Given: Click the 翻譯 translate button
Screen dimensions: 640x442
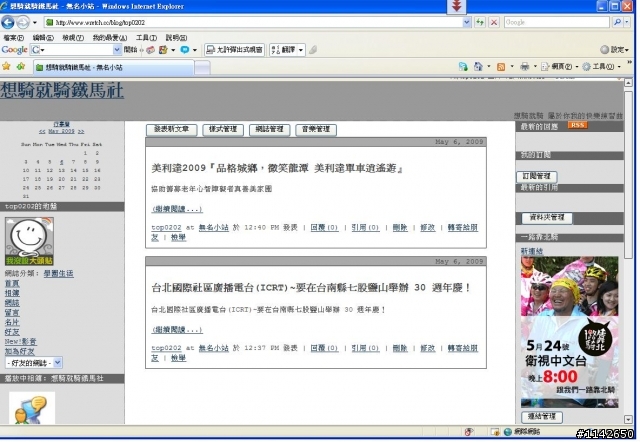Looking at the screenshot, I should pos(284,50).
